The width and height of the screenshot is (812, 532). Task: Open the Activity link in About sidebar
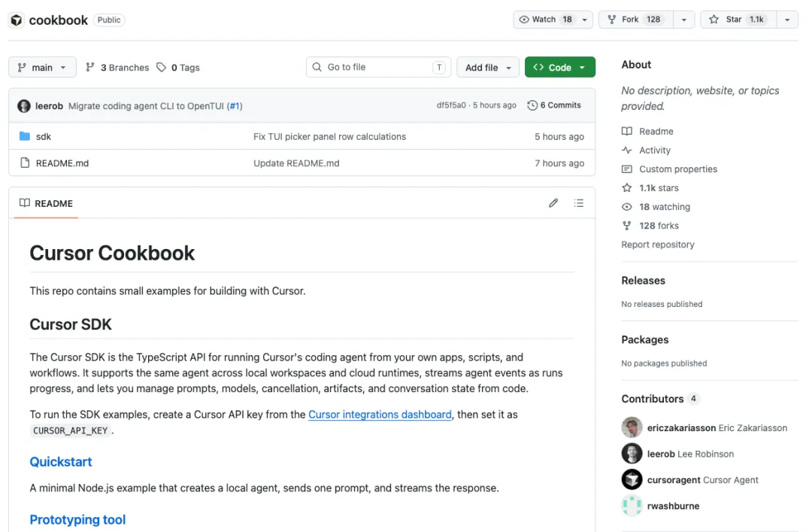654,150
